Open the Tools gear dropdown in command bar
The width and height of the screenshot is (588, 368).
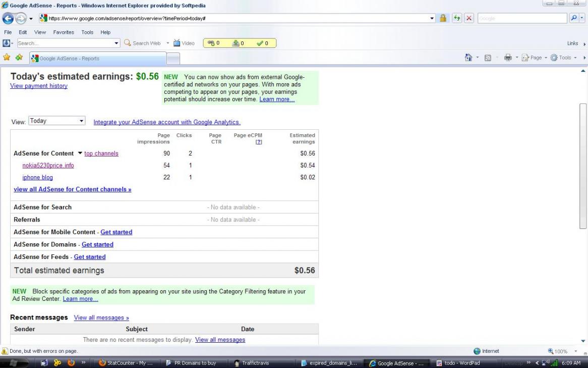pyautogui.click(x=563, y=58)
